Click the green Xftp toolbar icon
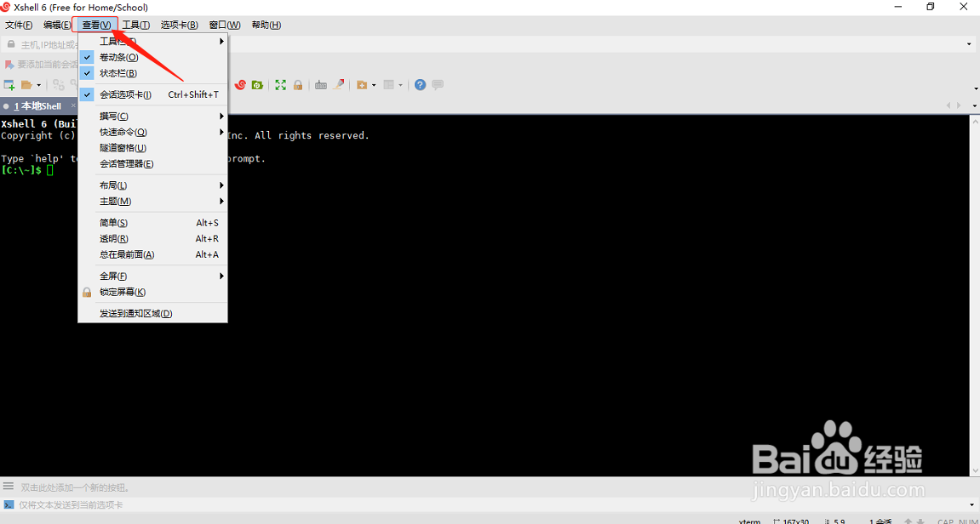980x524 pixels. tap(257, 85)
